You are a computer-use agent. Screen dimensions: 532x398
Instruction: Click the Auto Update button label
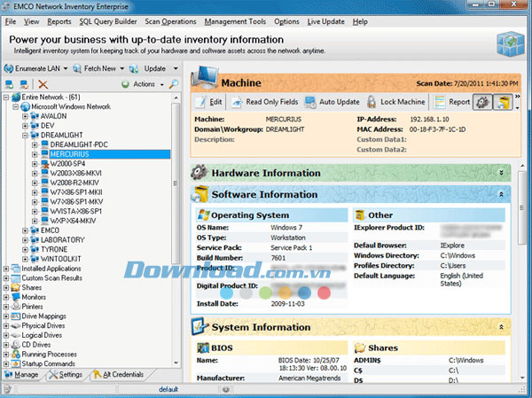click(x=339, y=102)
